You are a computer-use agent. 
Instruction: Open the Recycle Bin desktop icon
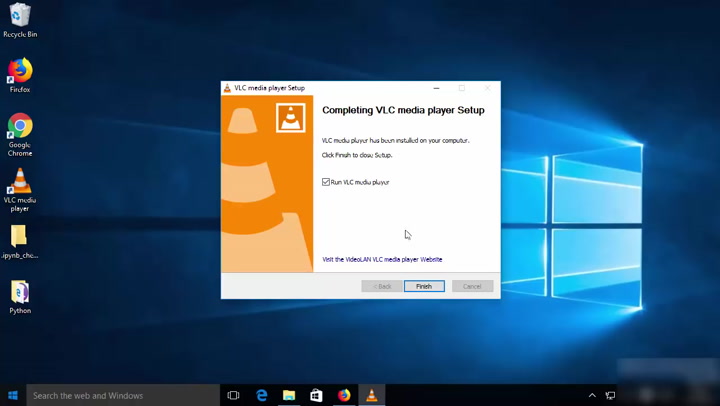click(20, 16)
